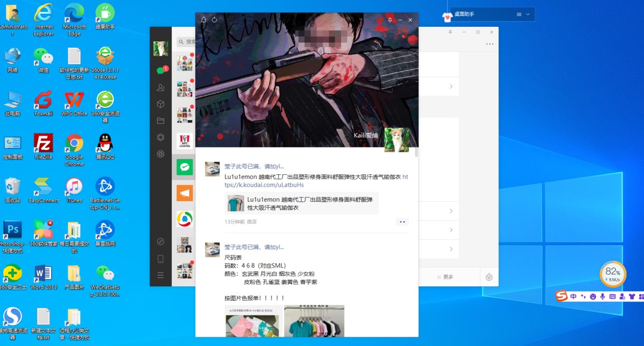
Task: Click the 82% network speed ball
Action: [612, 274]
